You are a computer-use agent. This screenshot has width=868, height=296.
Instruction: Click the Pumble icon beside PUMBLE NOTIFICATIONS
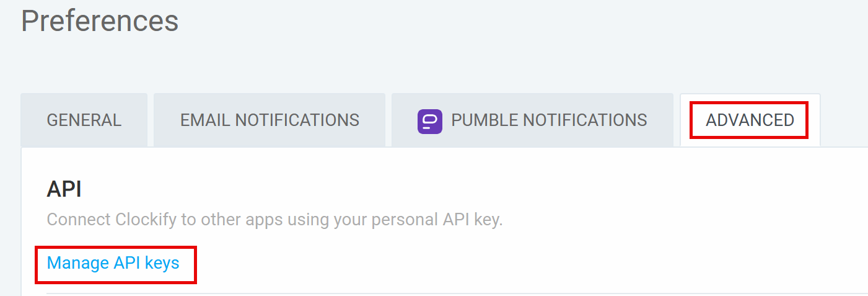(x=429, y=120)
